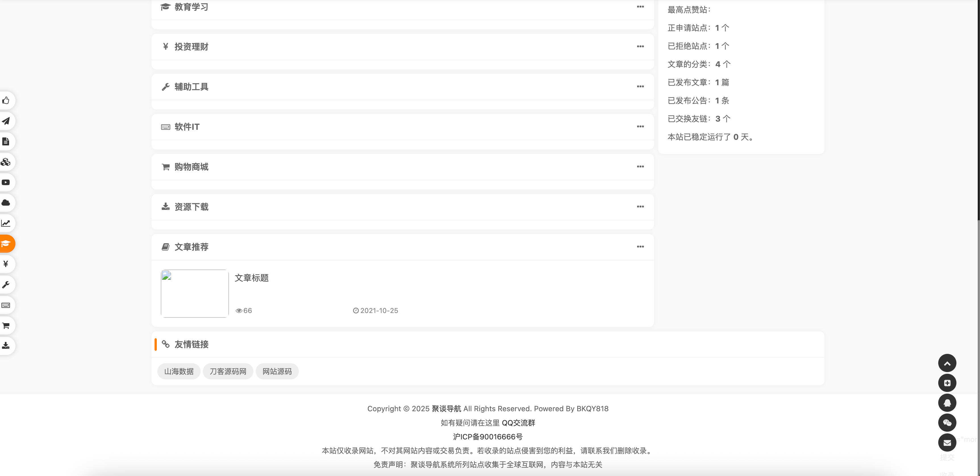980x476 pixels.
Task: Open the QQ交流群 link in footer
Action: tap(520, 422)
